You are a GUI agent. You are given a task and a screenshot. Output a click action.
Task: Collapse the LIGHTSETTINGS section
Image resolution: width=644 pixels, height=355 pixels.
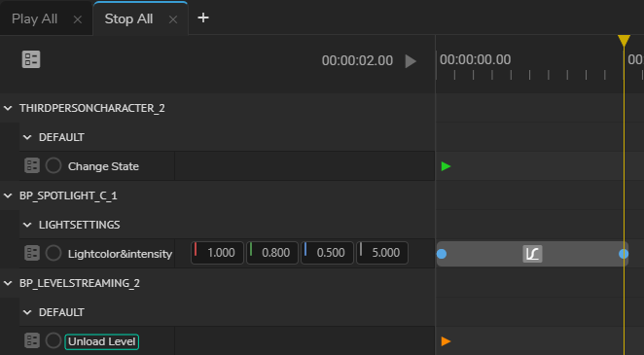point(27,225)
